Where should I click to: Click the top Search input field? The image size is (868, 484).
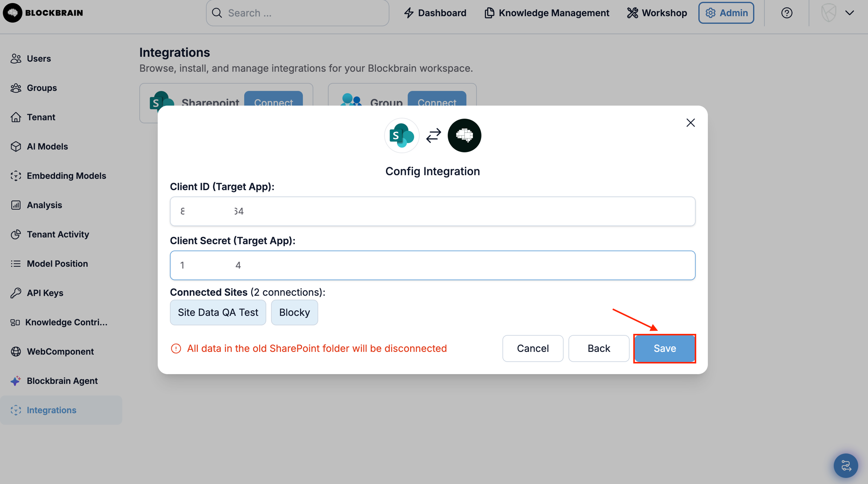(298, 13)
